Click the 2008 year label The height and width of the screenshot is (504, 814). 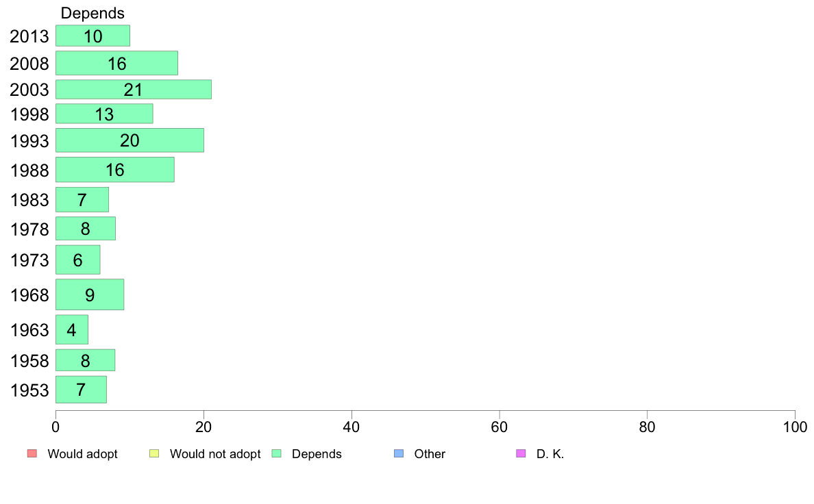click(x=29, y=64)
